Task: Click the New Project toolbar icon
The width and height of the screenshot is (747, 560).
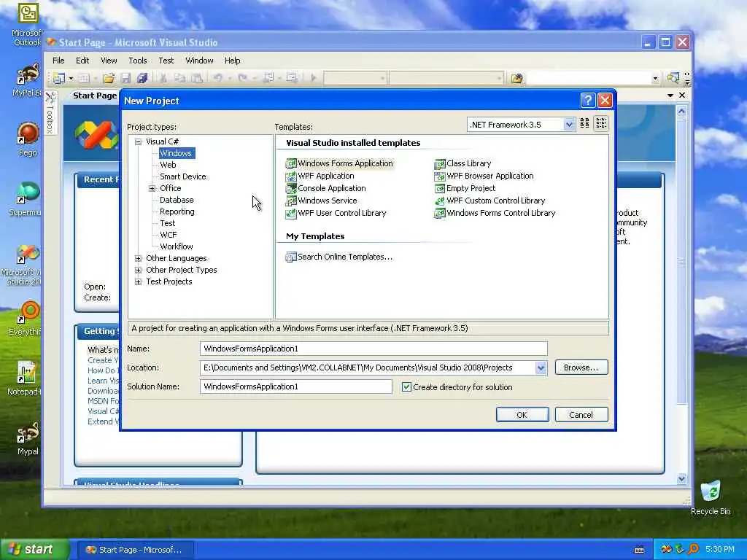Action: (x=59, y=78)
